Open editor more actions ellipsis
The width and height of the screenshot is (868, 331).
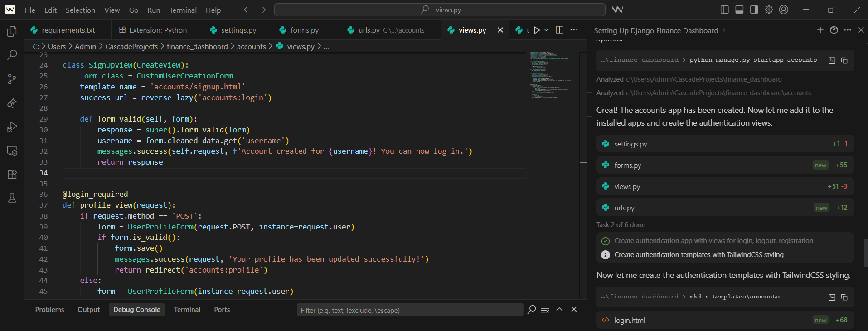[x=574, y=30]
